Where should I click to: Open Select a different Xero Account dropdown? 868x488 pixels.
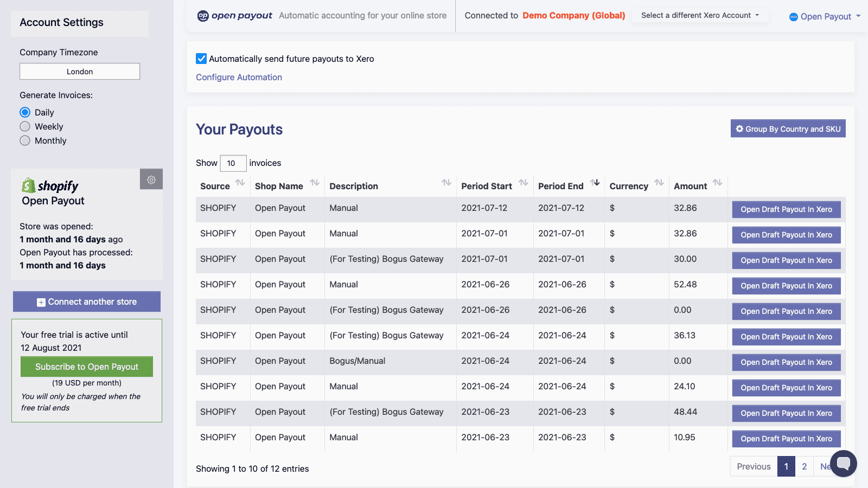pyautogui.click(x=700, y=15)
